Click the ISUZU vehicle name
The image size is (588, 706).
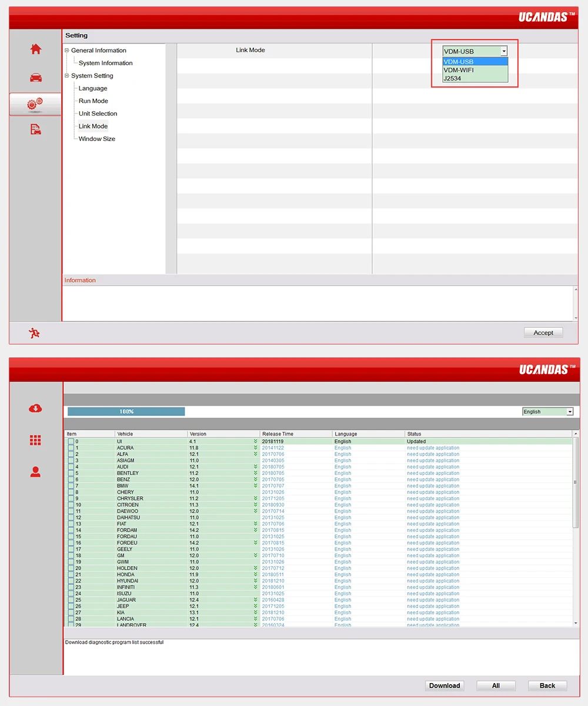point(124,594)
